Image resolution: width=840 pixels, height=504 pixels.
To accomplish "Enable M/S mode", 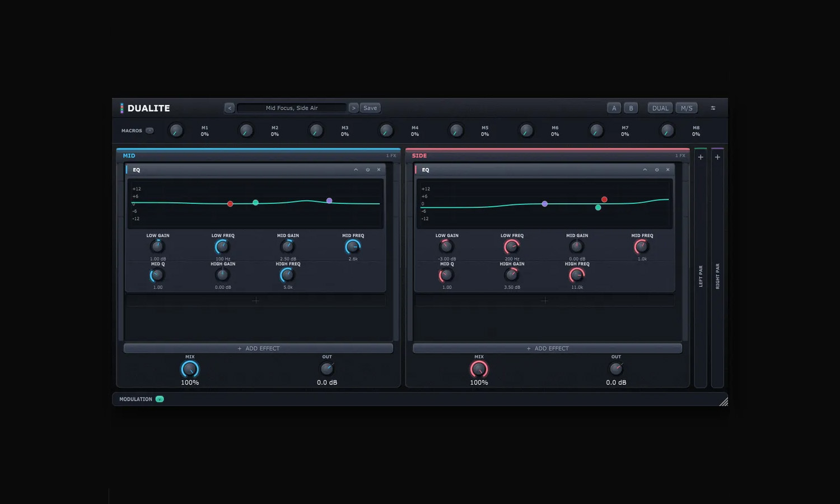I will (x=687, y=108).
